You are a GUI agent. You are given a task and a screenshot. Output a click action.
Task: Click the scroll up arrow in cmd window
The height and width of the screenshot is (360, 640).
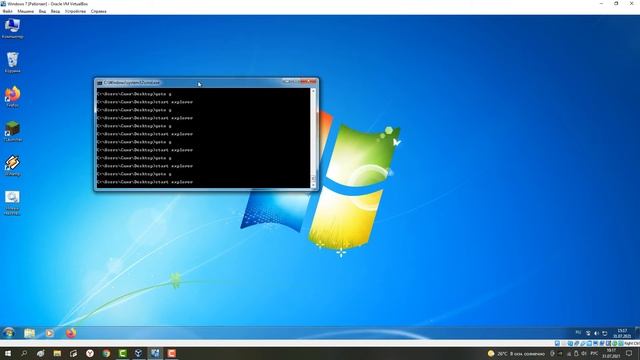pos(313,91)
